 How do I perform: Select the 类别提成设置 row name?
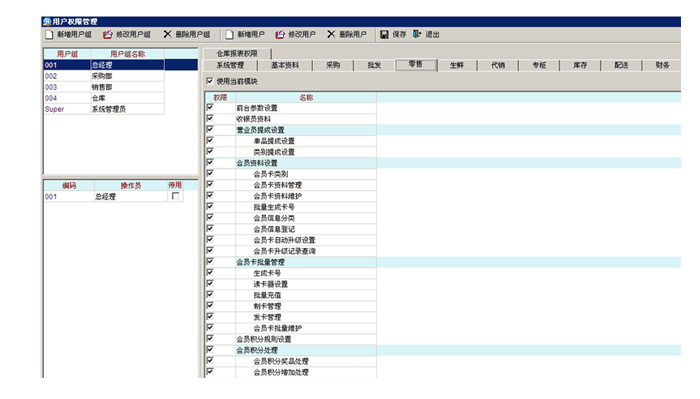pyautogui.click(x=274, y=152)
